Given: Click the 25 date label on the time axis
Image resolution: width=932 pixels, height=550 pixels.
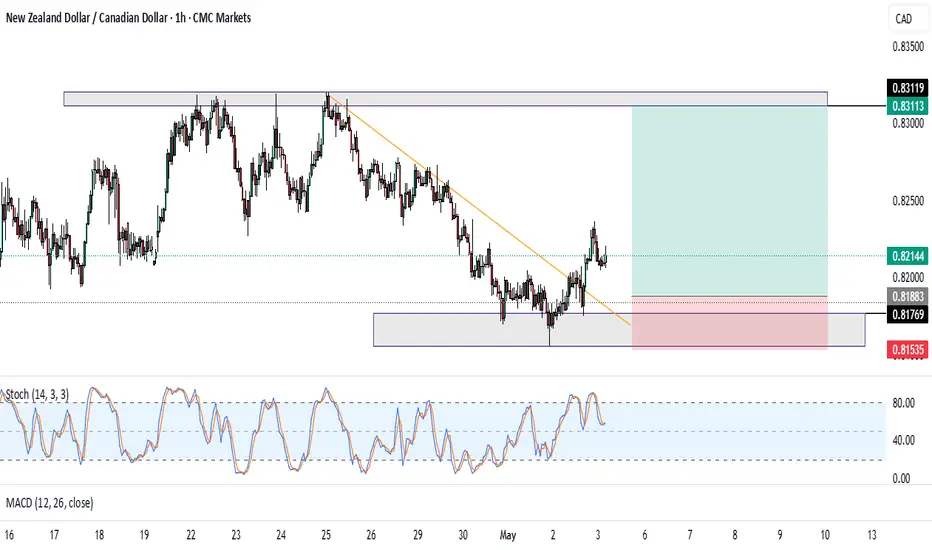Looking at the screenshot, I should 326,535.
